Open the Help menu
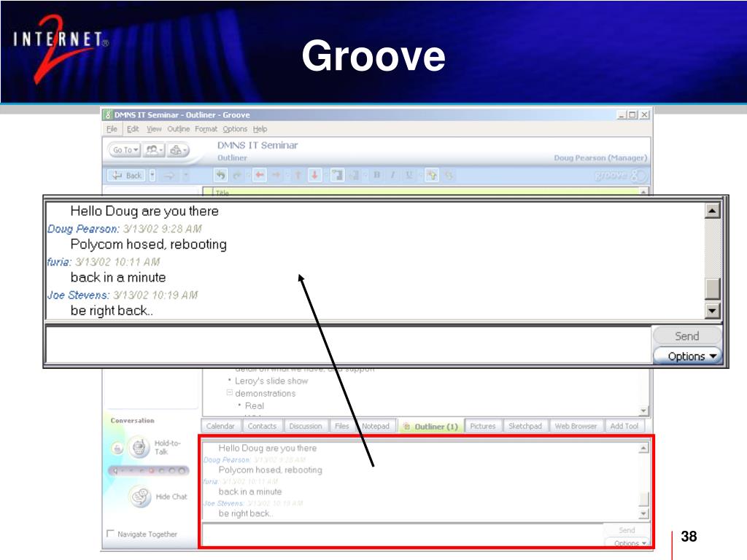Viewport: 747px width, 560px height. [x=260, y=129]
